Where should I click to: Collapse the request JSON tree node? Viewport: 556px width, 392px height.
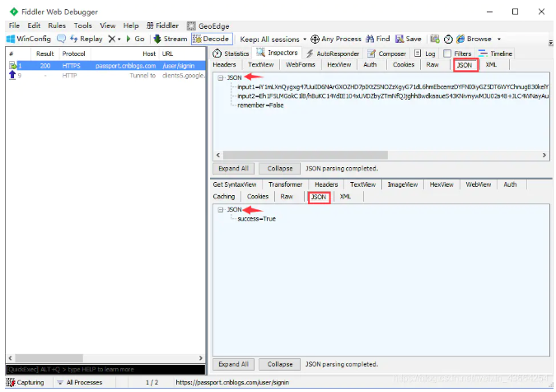(x=221, y=78)
